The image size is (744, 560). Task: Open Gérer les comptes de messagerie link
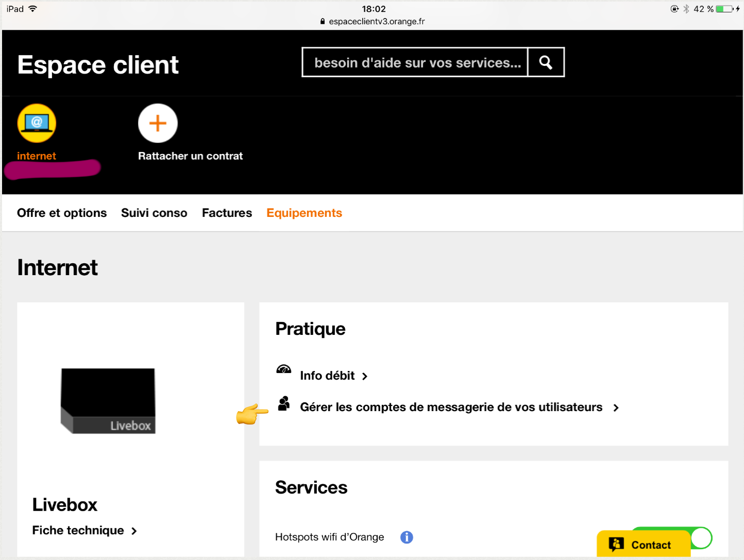tap(451, 407)
